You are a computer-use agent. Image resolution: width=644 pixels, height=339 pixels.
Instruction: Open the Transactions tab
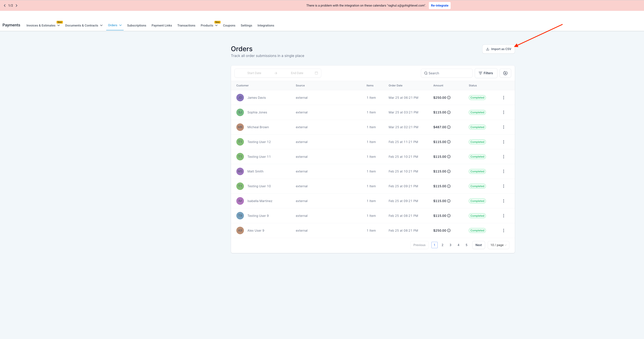point(186,26)
